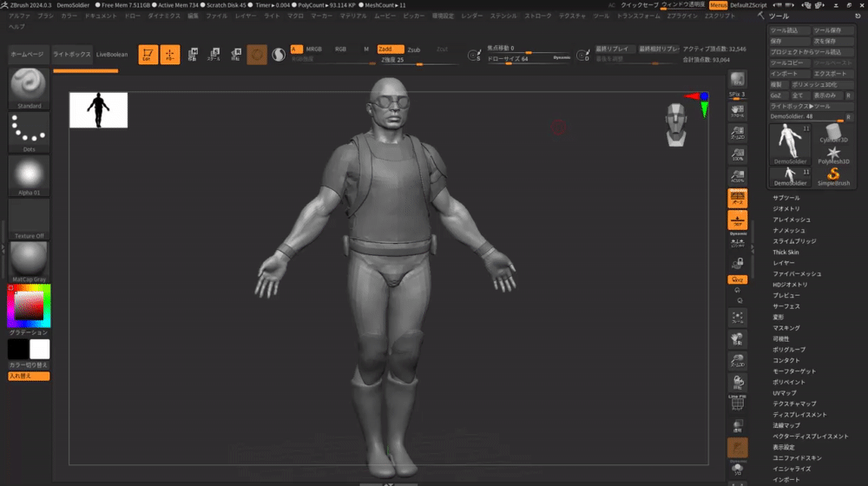Open the ブラシ menu
This screenshot has height=486, width=868.
coord(46,16)
